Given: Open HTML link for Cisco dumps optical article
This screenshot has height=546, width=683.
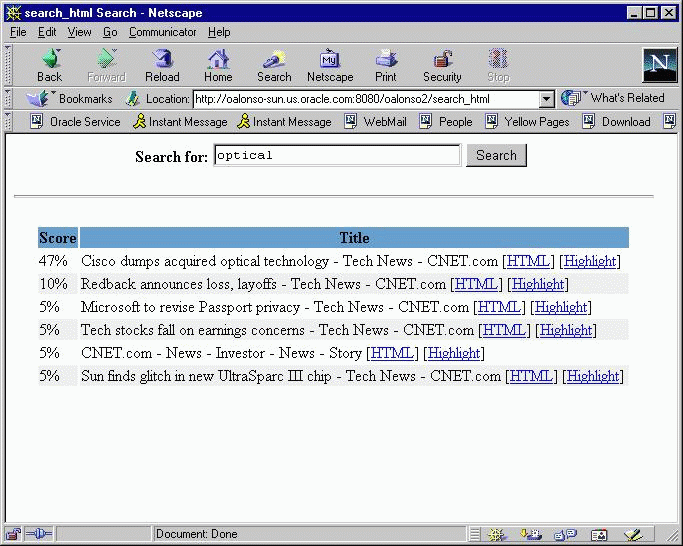Looking at the screenshot, I should [528, 261].
